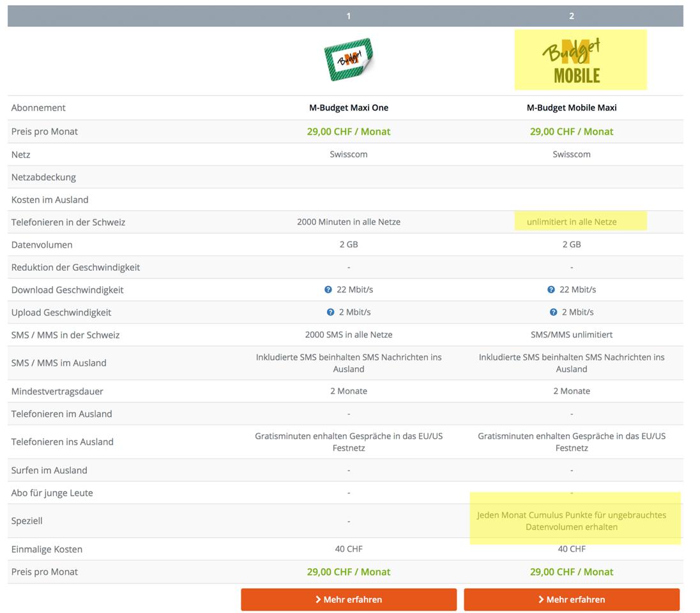Click the M-Budget Maxi One logo image
This screenshot has width=700, height=613.
pos(349,59)
